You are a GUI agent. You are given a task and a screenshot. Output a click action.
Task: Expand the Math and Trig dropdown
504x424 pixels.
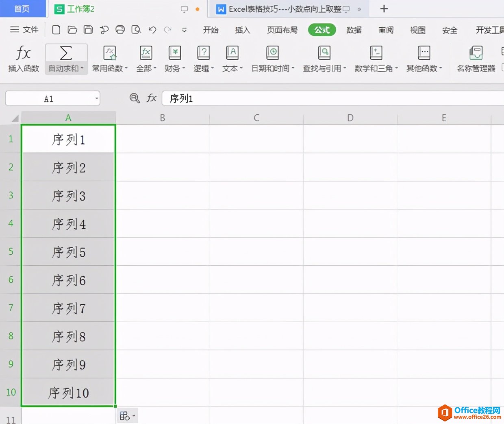tap(396, 68)
